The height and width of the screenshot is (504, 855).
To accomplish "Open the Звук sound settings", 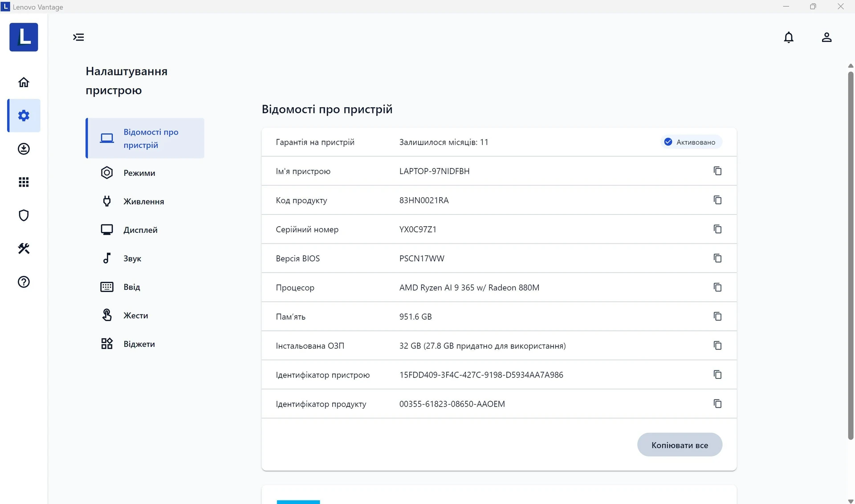I will (145, 258).
